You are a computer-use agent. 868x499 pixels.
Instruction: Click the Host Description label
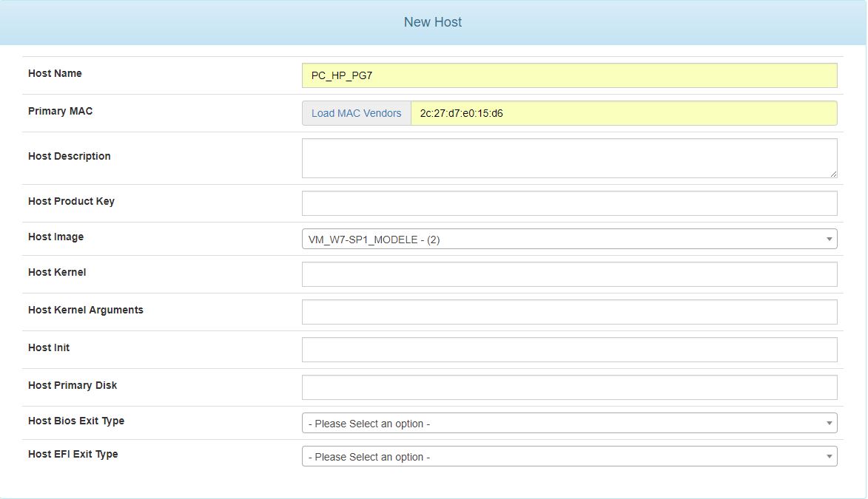(69, 156)
